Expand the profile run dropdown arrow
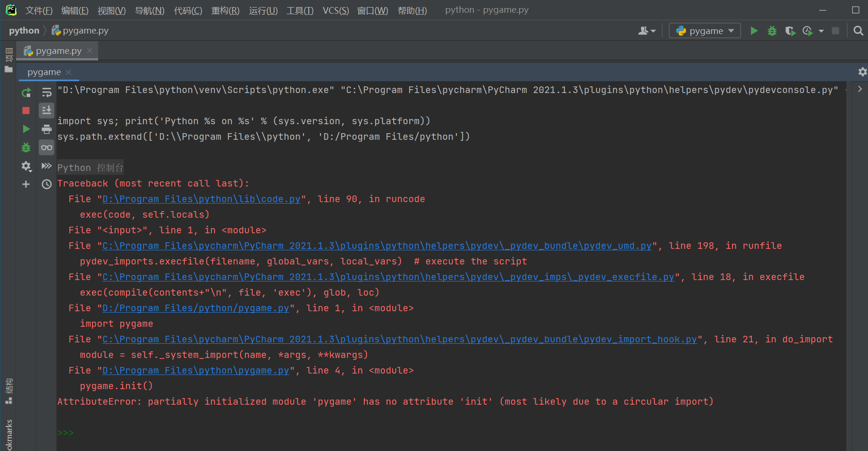The width and height of the screenshot is (868, 451). tap(821, 31)
